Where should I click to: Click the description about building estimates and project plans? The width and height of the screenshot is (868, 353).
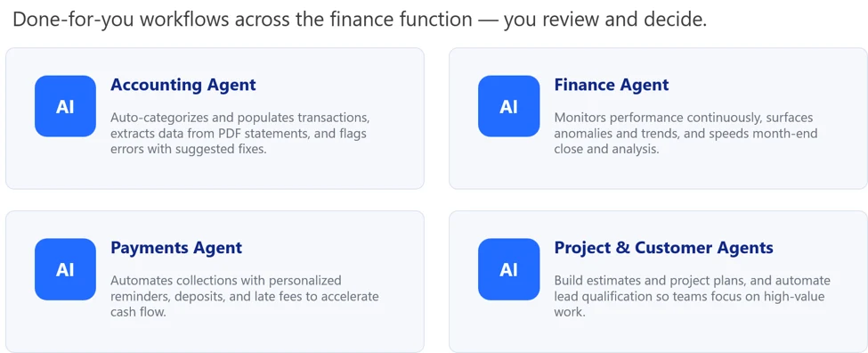(x=692, y=297)
